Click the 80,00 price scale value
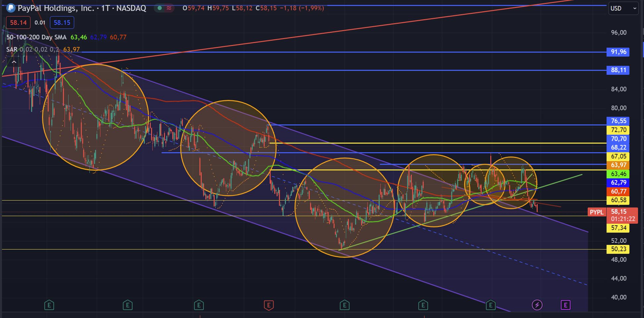644x318 pixels. 619,108
